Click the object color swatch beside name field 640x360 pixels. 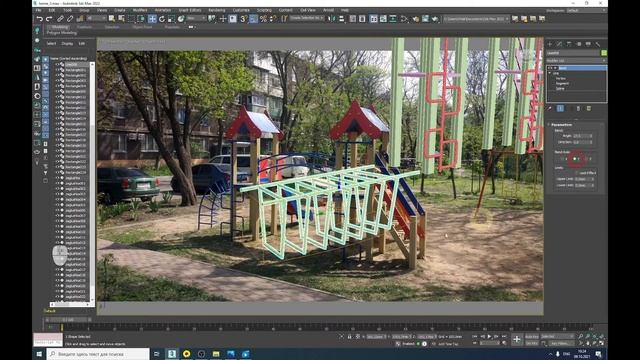tap(604, 53)
